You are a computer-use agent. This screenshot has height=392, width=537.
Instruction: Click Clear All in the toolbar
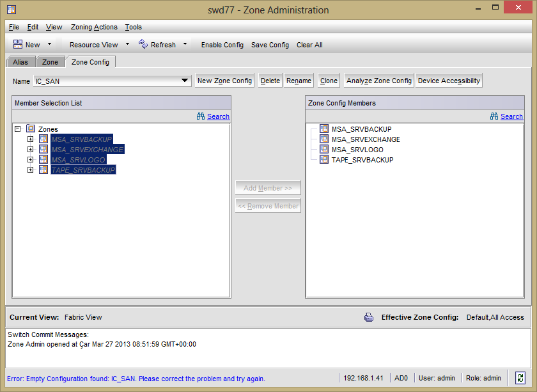(x=309, y=45)
